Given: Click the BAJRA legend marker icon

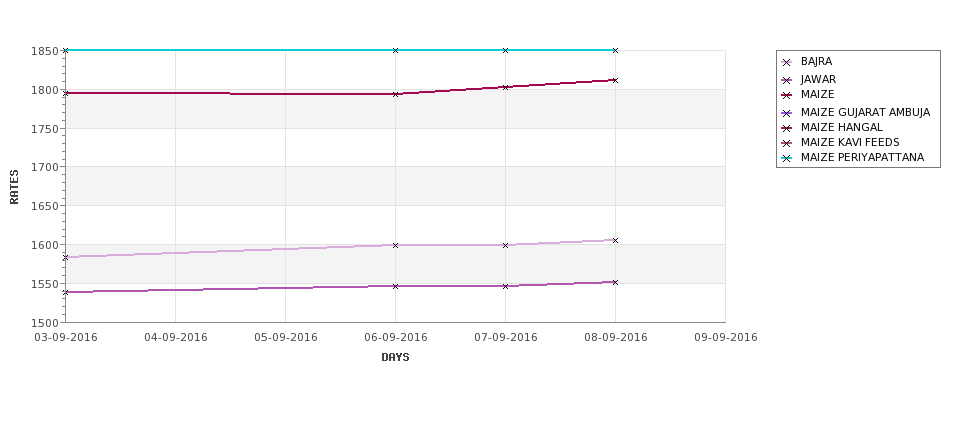Looking at the screenshot, I should tap(787, 62).
